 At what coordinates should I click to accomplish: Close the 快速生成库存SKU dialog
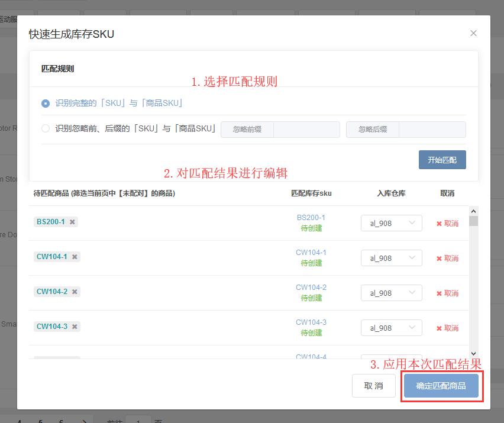(x=473, y=34)
